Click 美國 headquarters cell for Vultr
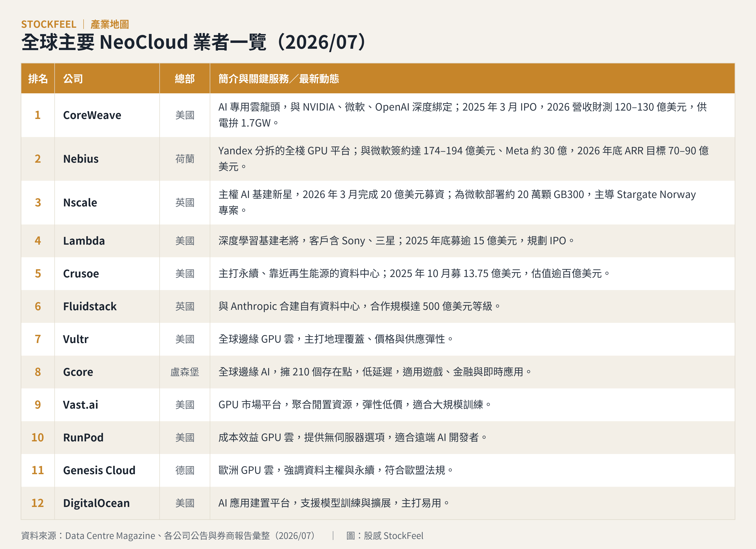 coord(185,339)
